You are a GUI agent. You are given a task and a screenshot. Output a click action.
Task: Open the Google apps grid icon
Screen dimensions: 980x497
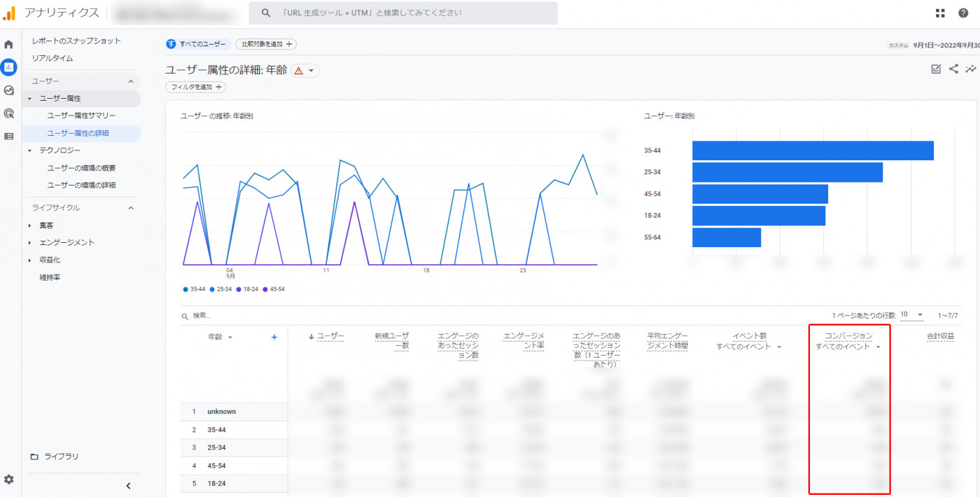[x=941, y=13]
